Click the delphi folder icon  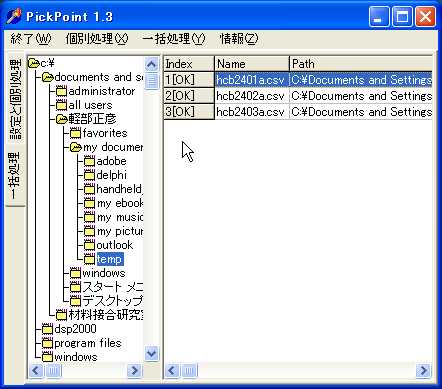pos(89,175)
